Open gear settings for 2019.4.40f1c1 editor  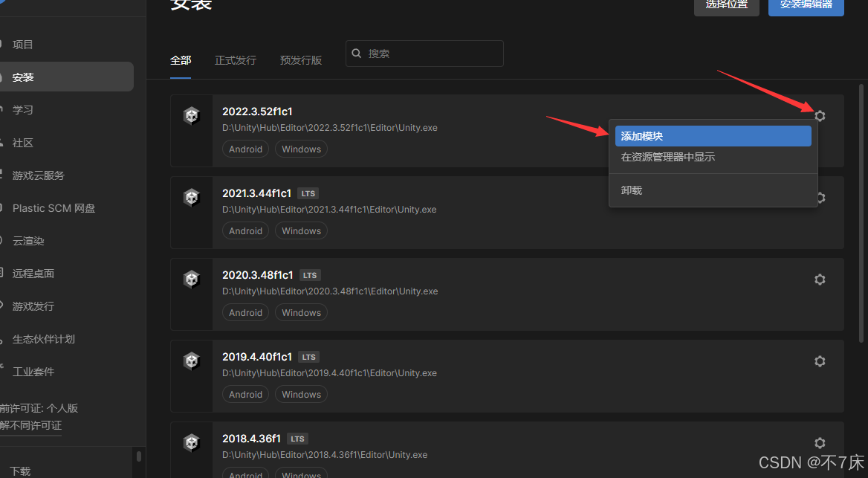(x=820, y=361)
